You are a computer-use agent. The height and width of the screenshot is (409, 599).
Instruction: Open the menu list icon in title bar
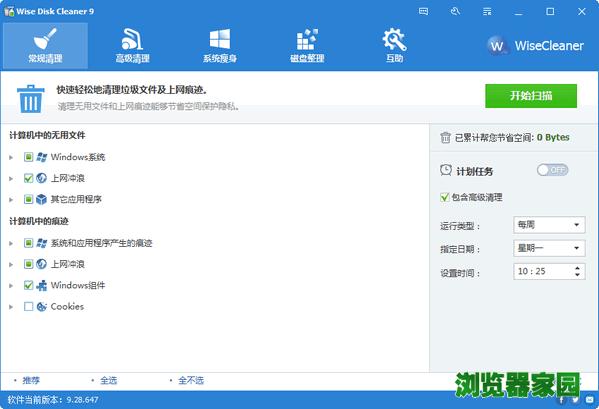pyautogui.click(x=487, y=11)
